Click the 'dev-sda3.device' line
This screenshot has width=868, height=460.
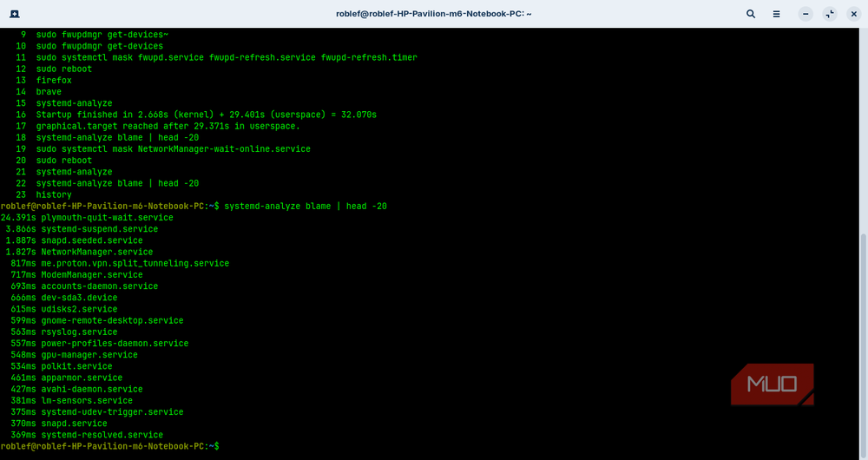[63, 298]
